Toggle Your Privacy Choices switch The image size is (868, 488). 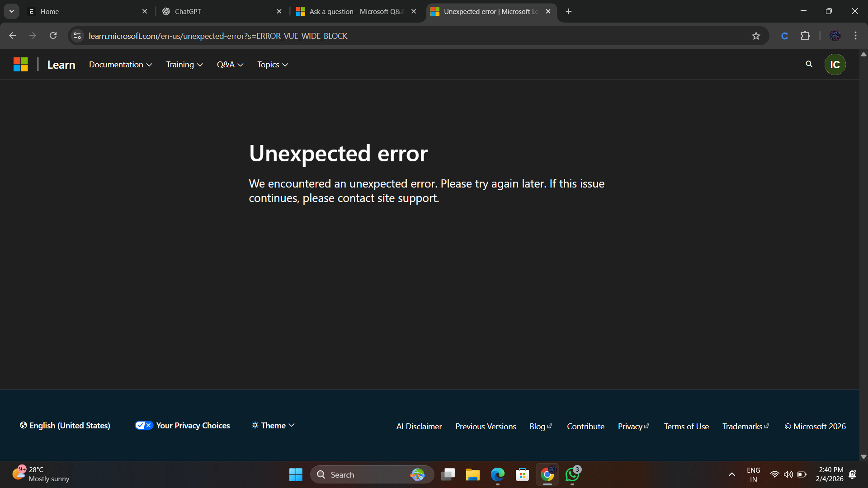[x=144, y=425]
